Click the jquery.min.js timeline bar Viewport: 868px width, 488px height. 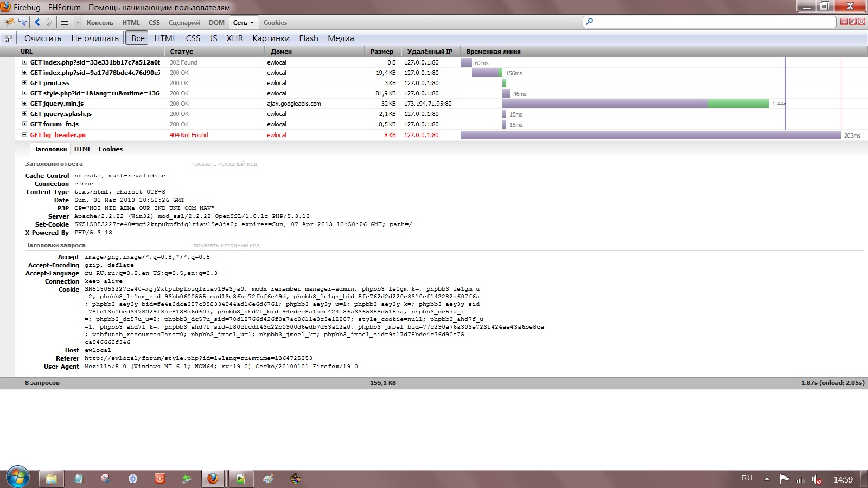tap(635, 104)
